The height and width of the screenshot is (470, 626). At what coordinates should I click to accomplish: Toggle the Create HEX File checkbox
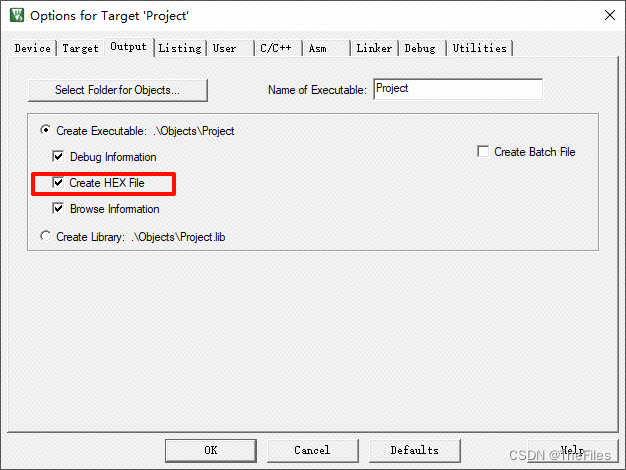(x=58, y=182)
